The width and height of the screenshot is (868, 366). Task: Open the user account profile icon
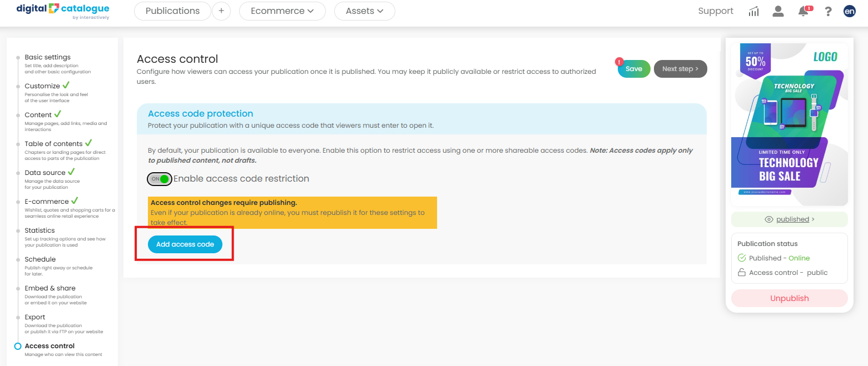point(778,11)
